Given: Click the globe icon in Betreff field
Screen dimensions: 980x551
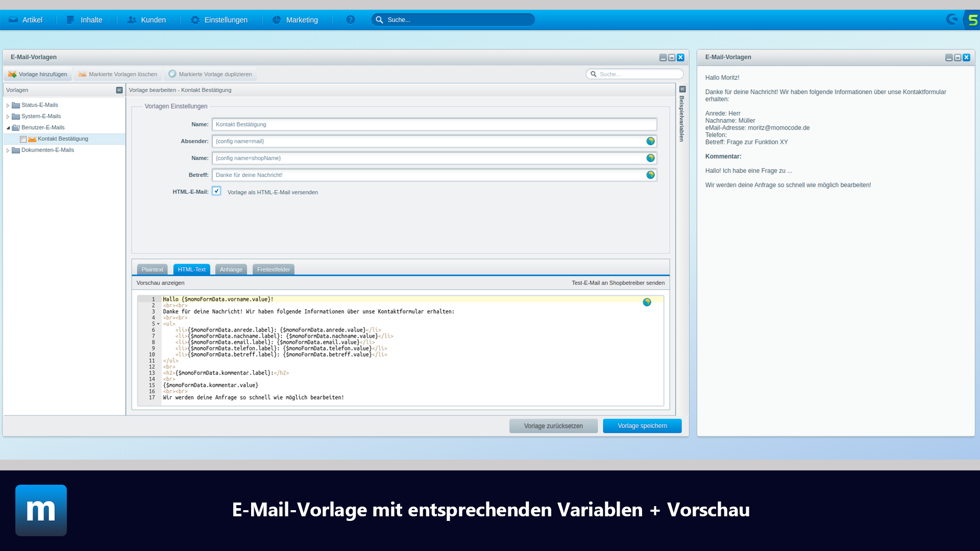Looking at the screenshot, I should [650, 175].
